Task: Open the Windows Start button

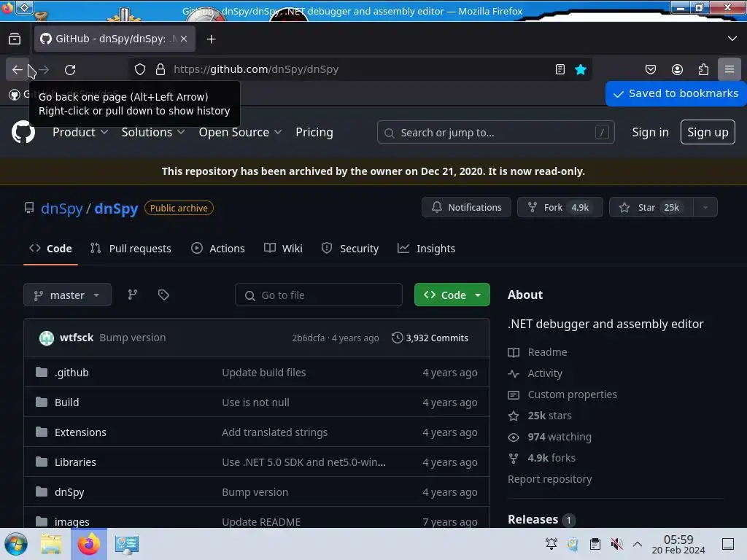Action: point(16,544)
